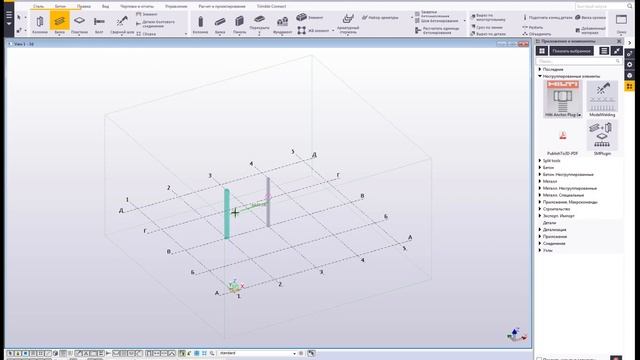Select the highlighted steel Beam tool
The height and width of the screenshot is (360, 640).
tap(60, 23)
